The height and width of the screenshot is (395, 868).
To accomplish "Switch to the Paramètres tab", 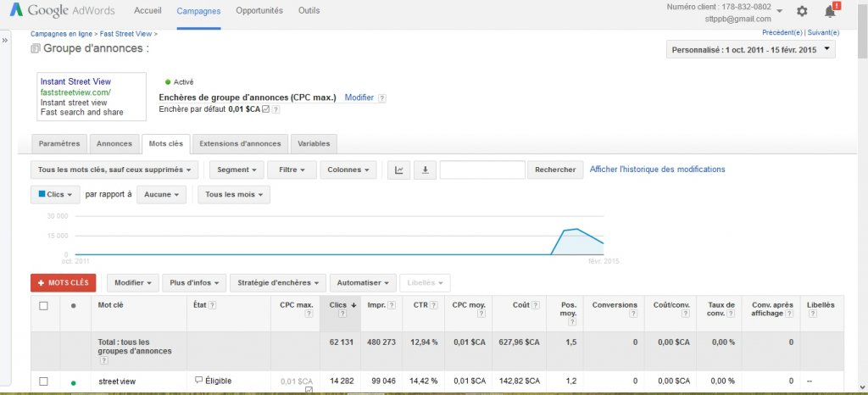I will 59,143.
